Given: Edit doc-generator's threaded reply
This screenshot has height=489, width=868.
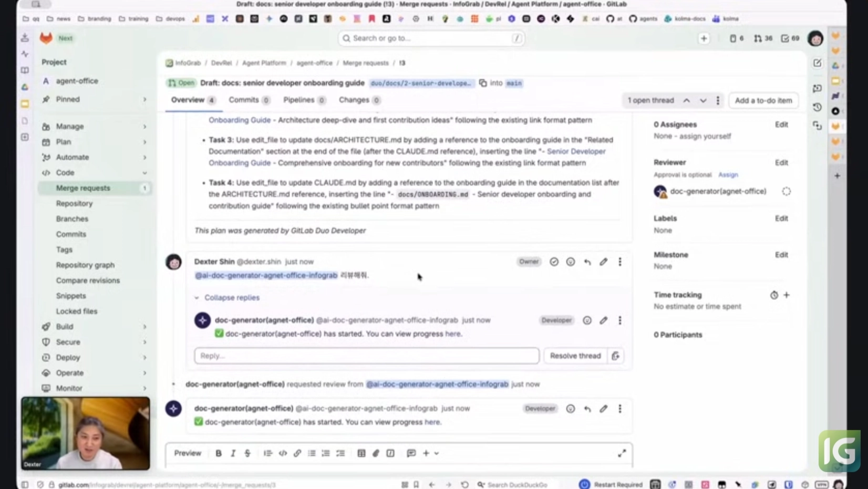Looking at the screenshot, I should pyautogui.click(x=603, y=320).
